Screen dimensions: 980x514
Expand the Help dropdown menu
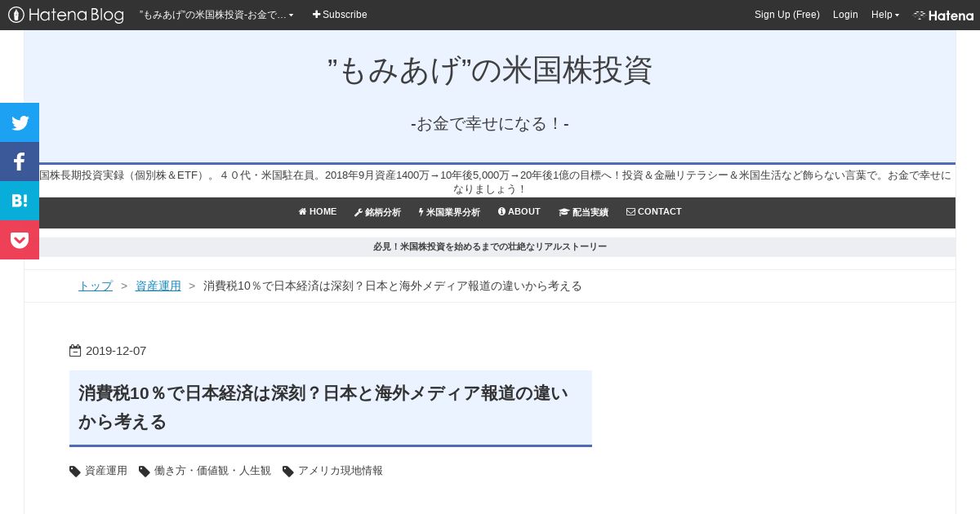tap(885, 15)
